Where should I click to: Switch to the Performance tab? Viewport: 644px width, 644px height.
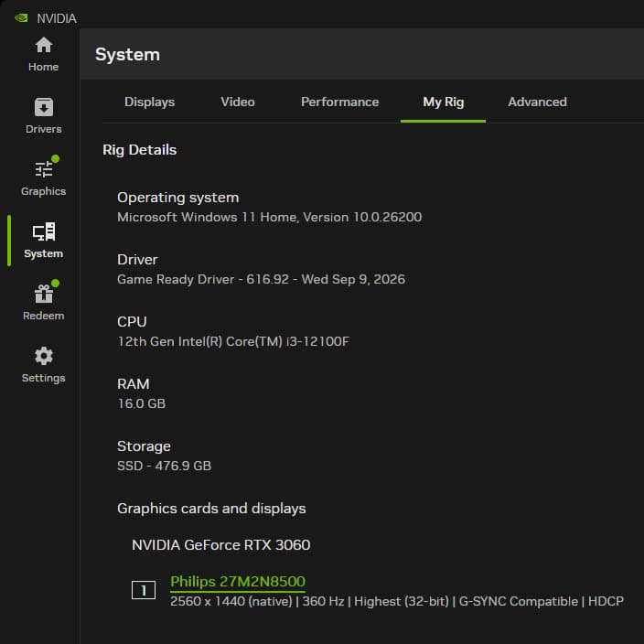click(x=339, y=102)
